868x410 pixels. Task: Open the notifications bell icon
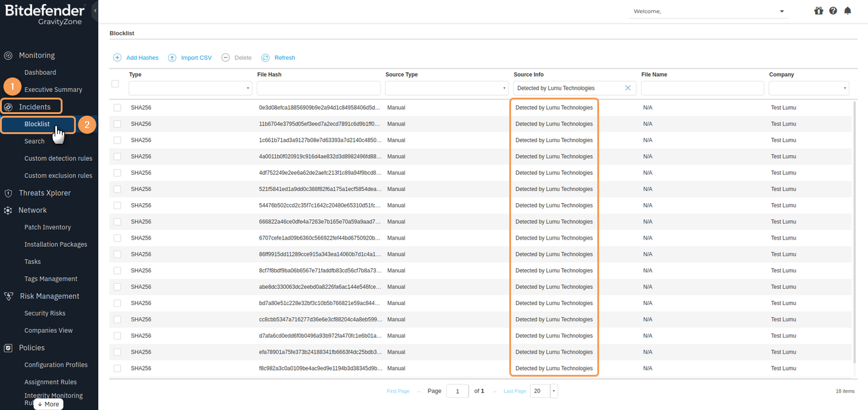[x=848, y=11]
